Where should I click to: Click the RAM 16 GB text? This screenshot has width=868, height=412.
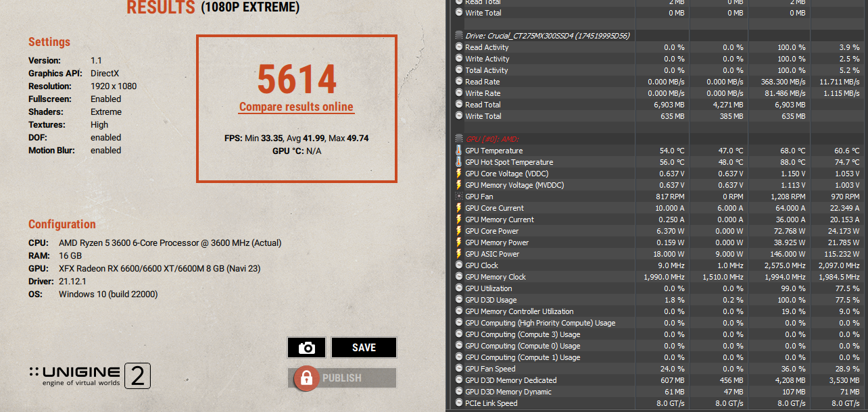point(70,255)
